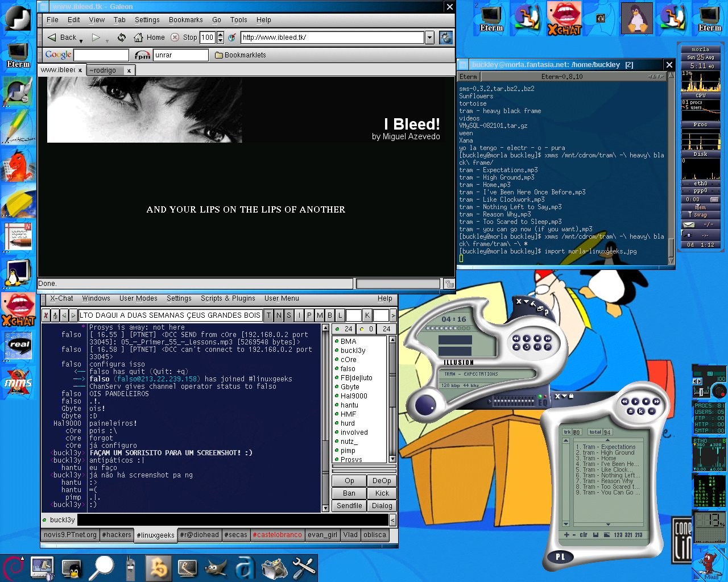The height and width of the screenshot is (582, 728).
Task: Open the Scripts & Plugins menu in XChat
Action: point(227,298)
